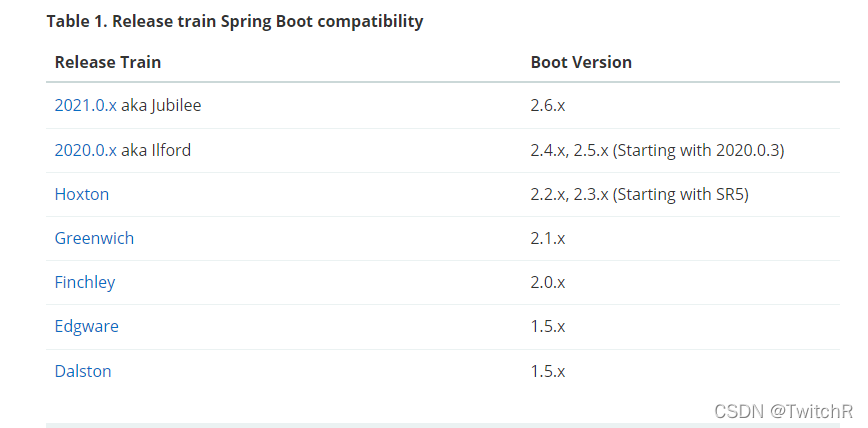Click the 'aka Jubilee' text

coord(161,105)
